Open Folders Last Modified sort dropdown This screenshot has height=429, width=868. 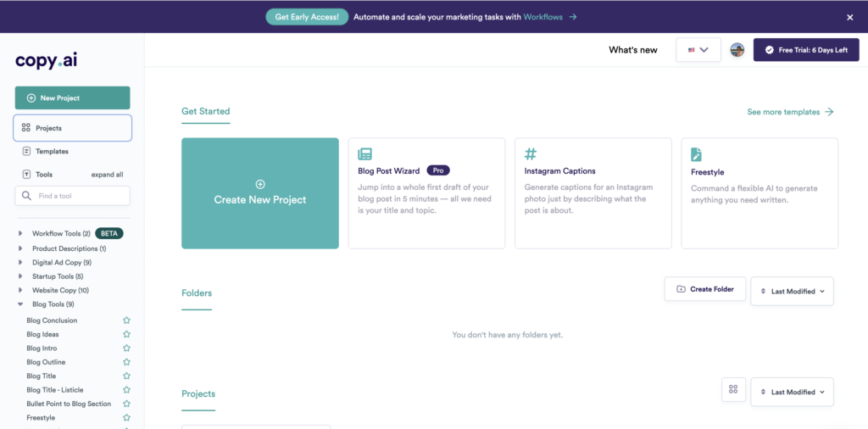792,291
